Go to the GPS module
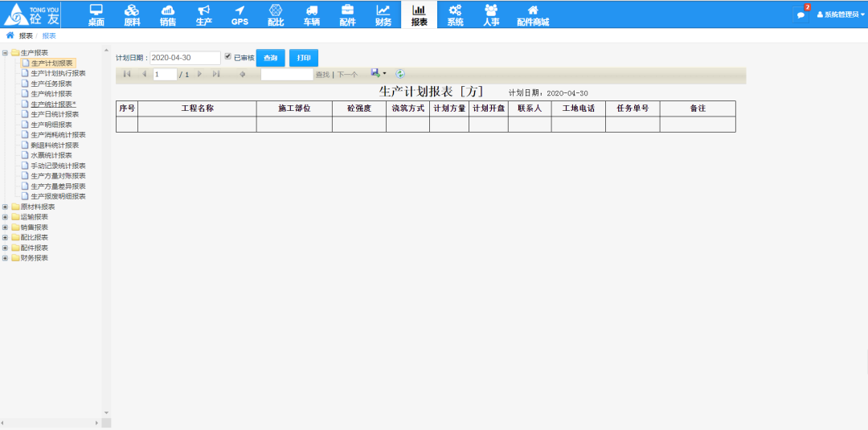This screenshot has height=430, width=868. coord(240,14)
